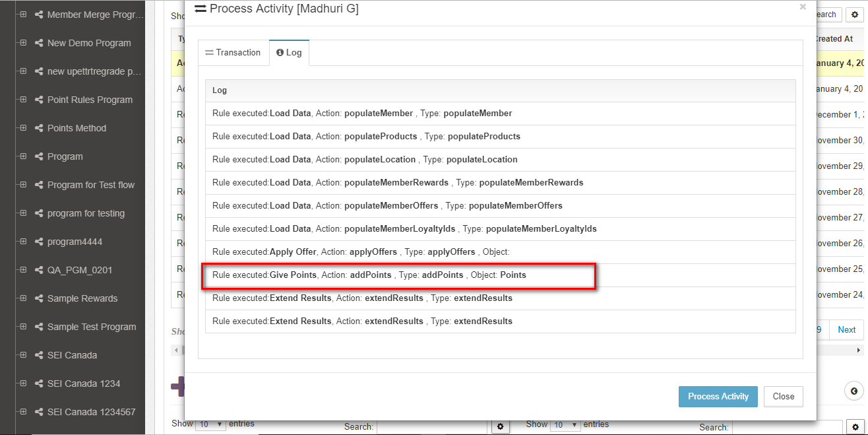Viewport: 868px width, 435px height.
Task: Open the left Show entries count dropdown
Action: [210, 424]
